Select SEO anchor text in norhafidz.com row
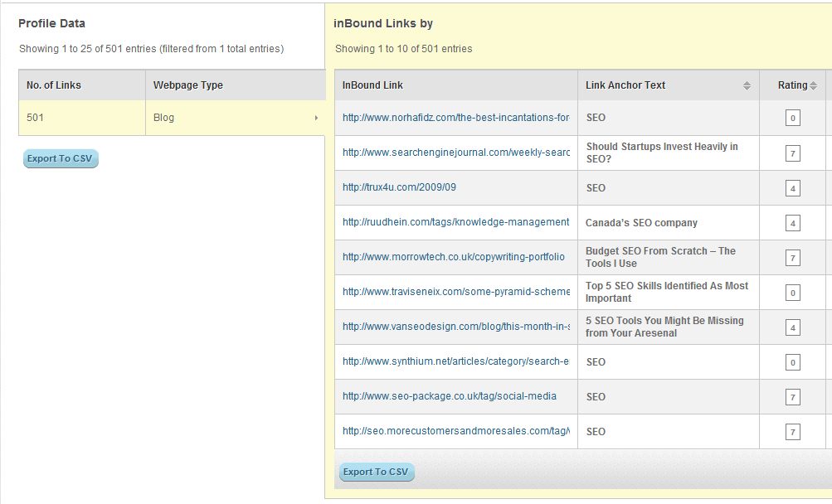The image size is (832, 504). point(596,118)
